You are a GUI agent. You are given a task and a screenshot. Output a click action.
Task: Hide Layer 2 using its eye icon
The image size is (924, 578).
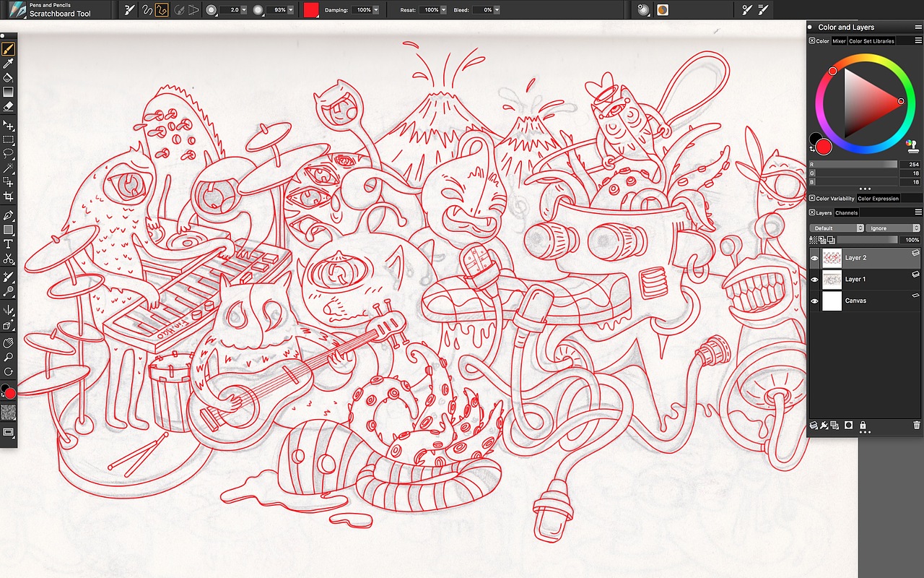click(815, 258)
